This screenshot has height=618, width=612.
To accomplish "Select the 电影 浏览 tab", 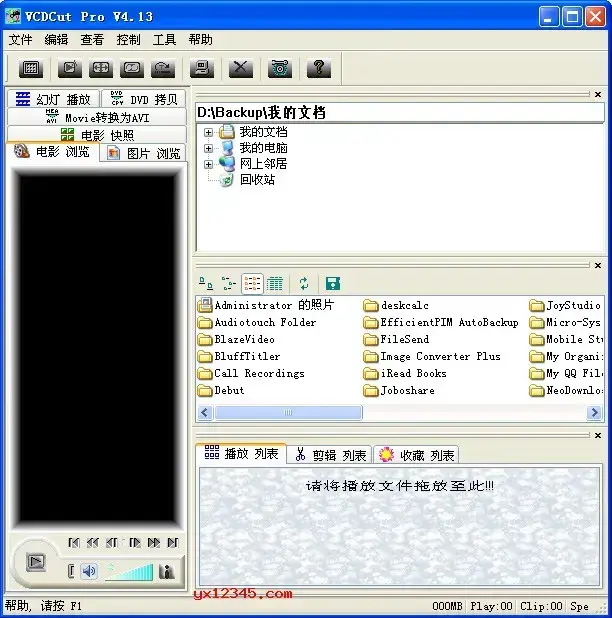I will pyautogui.click(x=52, y=152).
